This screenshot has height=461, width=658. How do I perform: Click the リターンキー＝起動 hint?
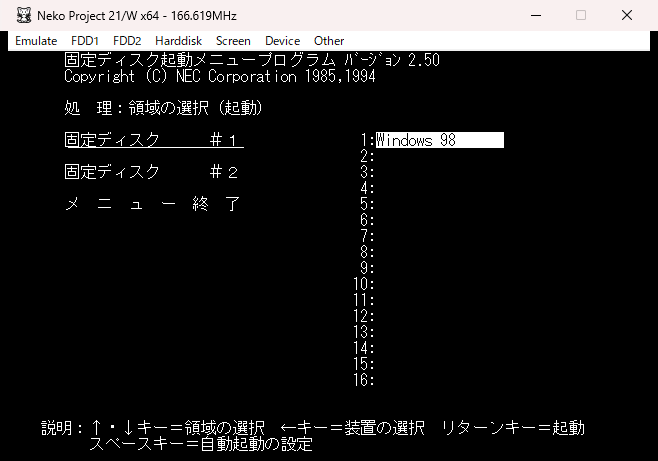tap(513, 428)
